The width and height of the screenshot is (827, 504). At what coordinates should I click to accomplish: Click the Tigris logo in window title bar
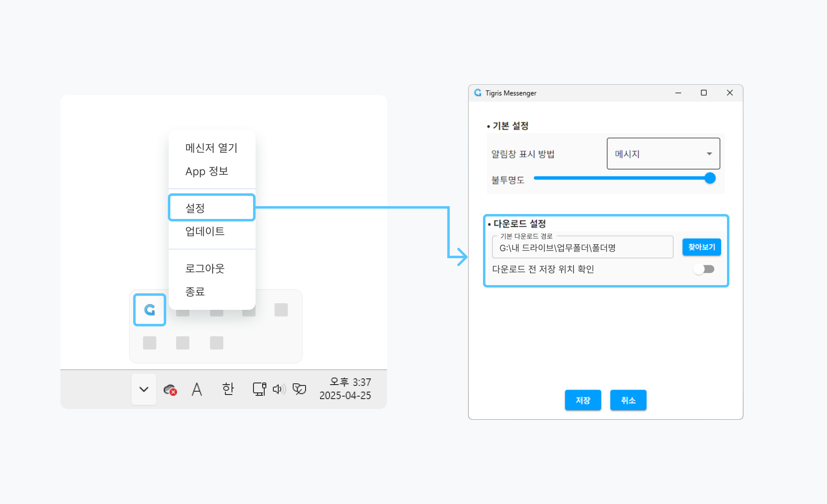coord(478,93)
